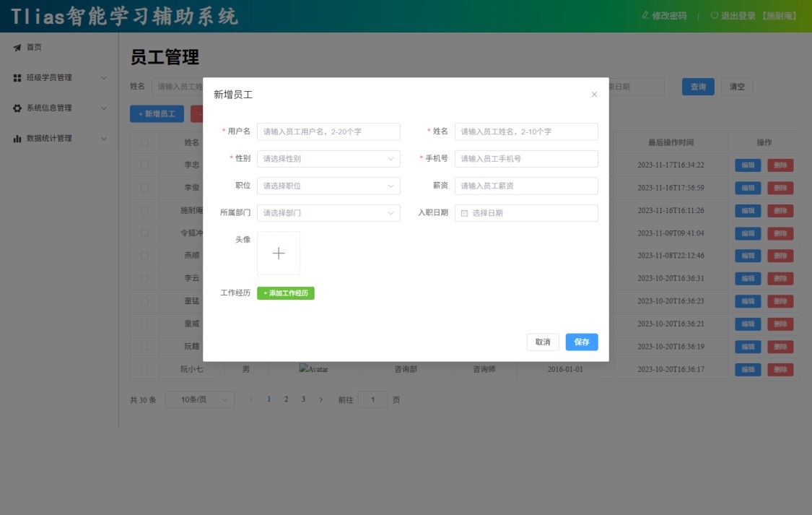The height and width of the screenshot is (515, 812).
Task: Click the 系统信息管理 gear icon
Action: coord(17,108)
